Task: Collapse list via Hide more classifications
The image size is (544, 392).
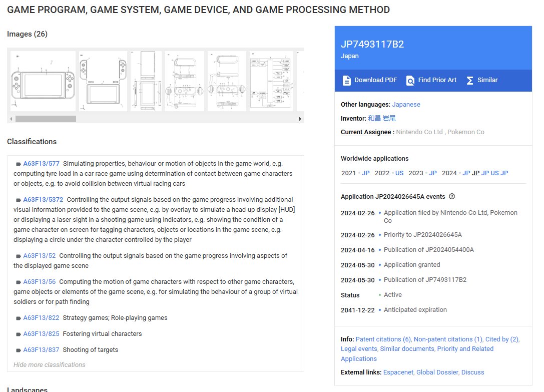Action: (49, 365)
